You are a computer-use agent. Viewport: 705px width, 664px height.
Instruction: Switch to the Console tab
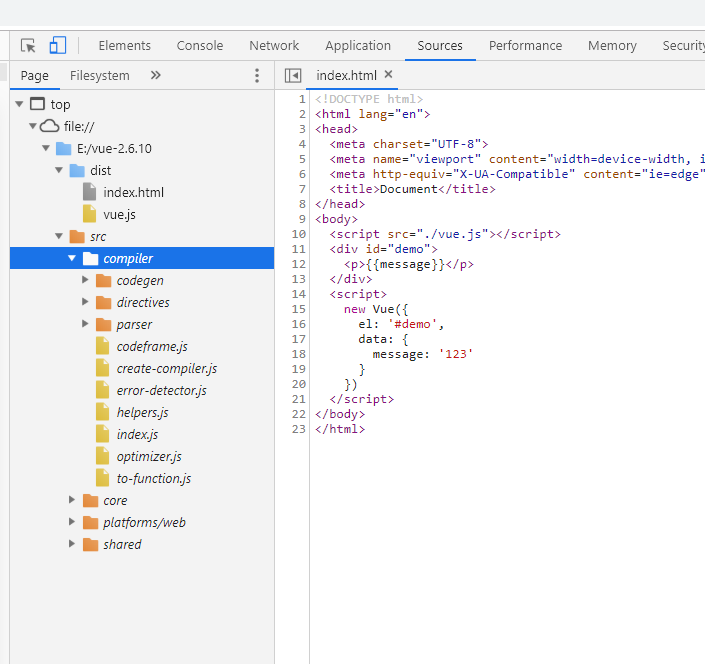click(200, 45)
